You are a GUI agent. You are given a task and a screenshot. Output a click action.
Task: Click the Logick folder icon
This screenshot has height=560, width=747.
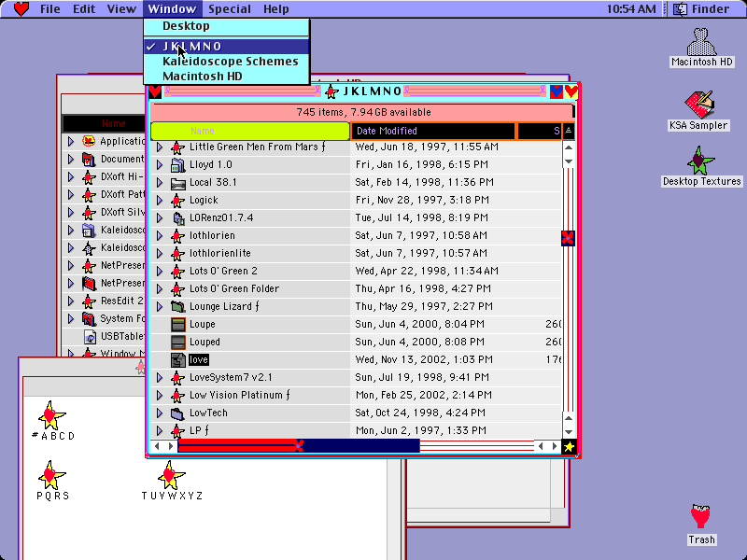point(177,201)
